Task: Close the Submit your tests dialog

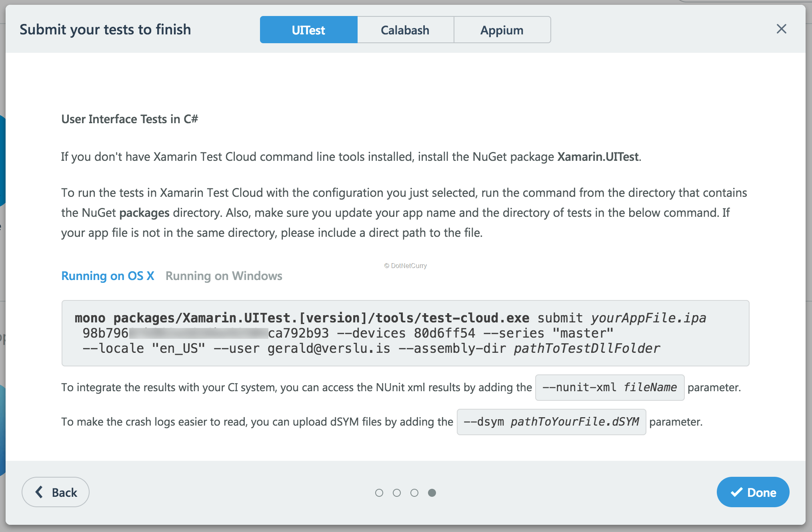Action: [781, 29]
